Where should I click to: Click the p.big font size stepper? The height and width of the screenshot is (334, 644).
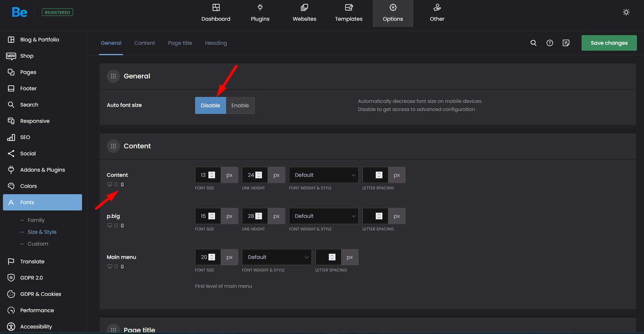click(212, 216)
